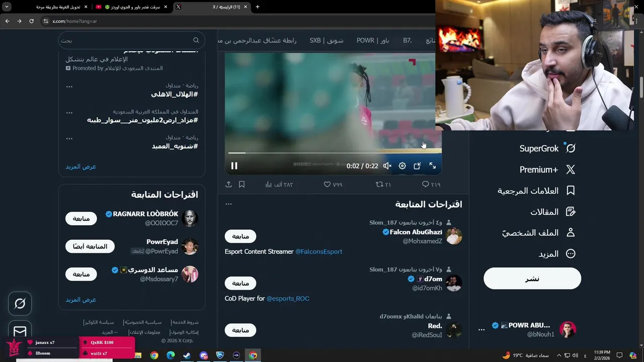Open more options for اقتراحات المتابعة feed section

click(228, 204)
